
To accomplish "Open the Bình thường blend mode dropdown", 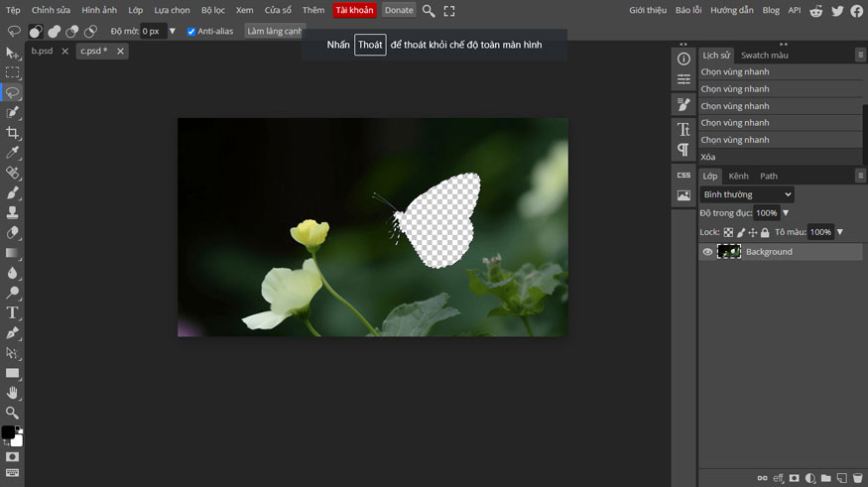I will tap(747, 194).
